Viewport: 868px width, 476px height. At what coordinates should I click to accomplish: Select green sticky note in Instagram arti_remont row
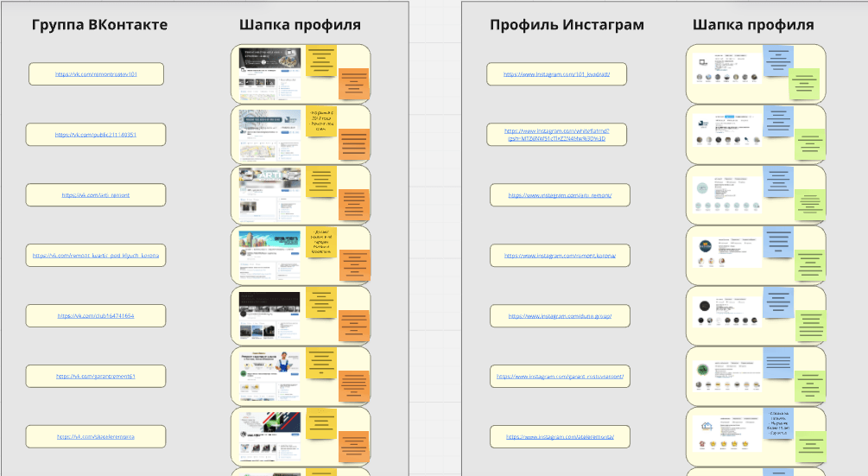point(810,204)
